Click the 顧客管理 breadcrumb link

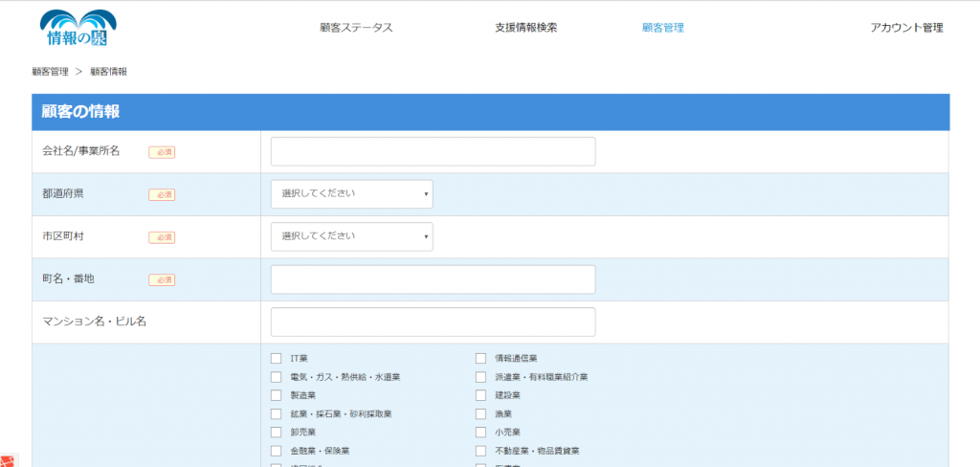tap(50, 72)
